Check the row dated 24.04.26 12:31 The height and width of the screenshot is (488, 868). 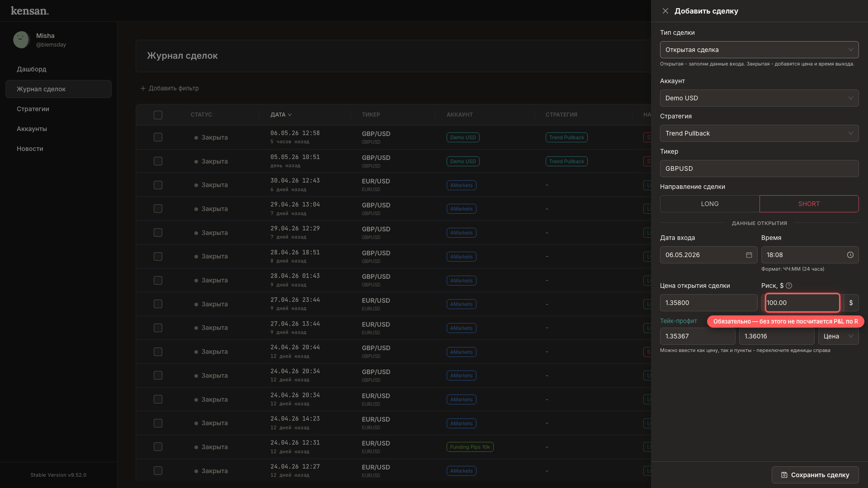click(x=158, y=446)
